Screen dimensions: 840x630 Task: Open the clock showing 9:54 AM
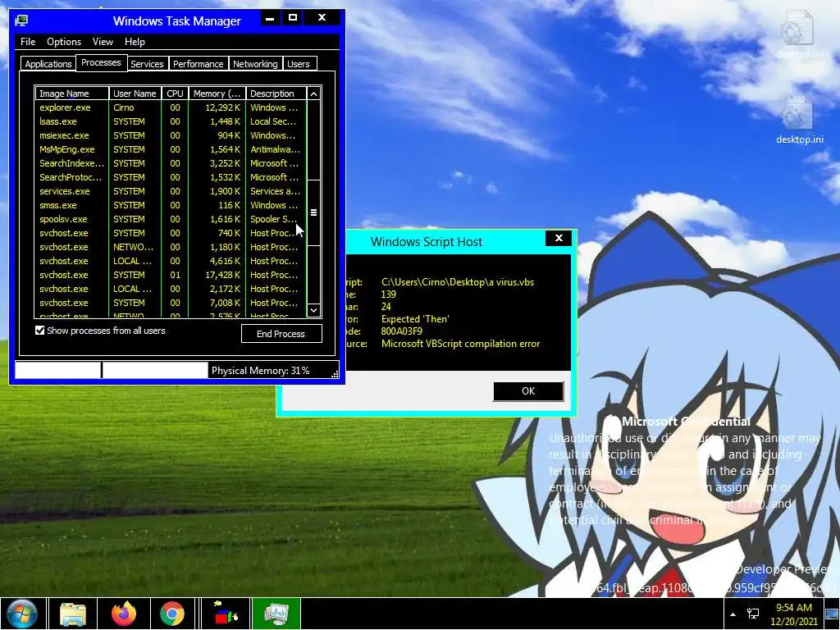[794, 614]
